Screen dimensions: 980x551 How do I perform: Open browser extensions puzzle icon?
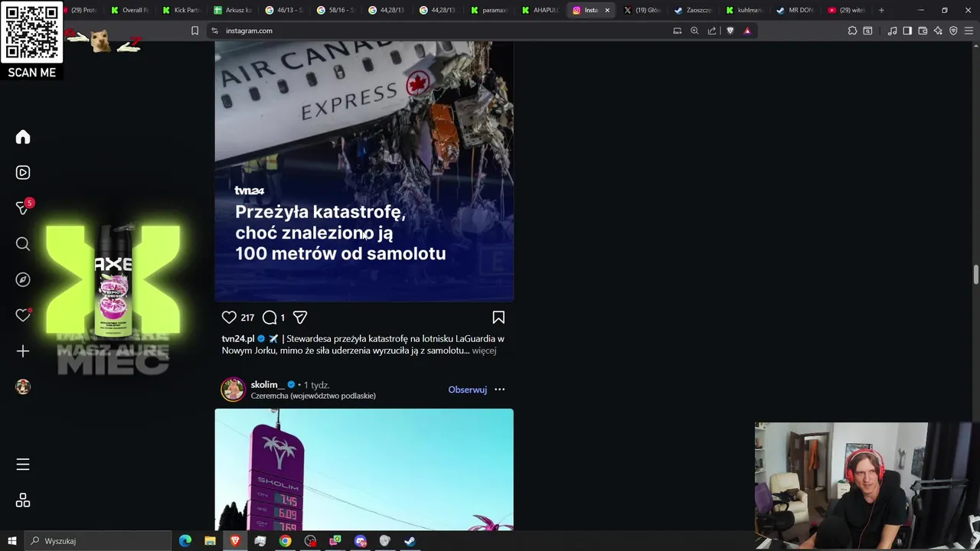point(852,31)
